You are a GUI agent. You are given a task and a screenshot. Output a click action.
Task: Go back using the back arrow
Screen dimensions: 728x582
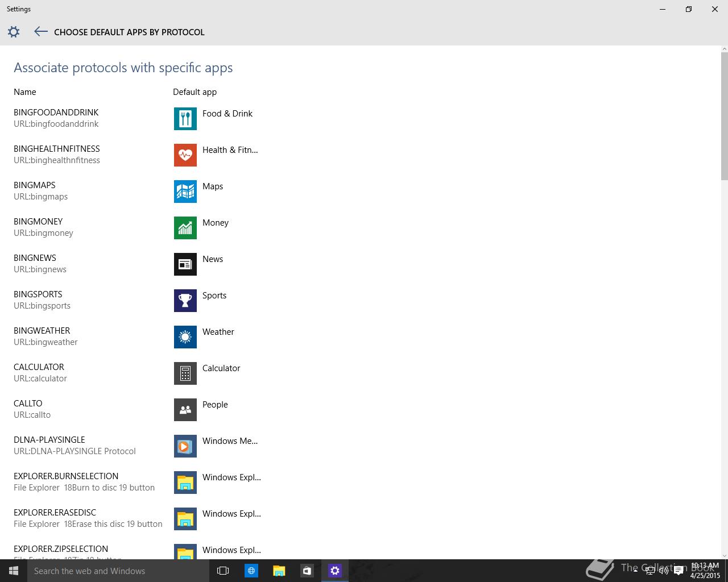click(40, 32)
